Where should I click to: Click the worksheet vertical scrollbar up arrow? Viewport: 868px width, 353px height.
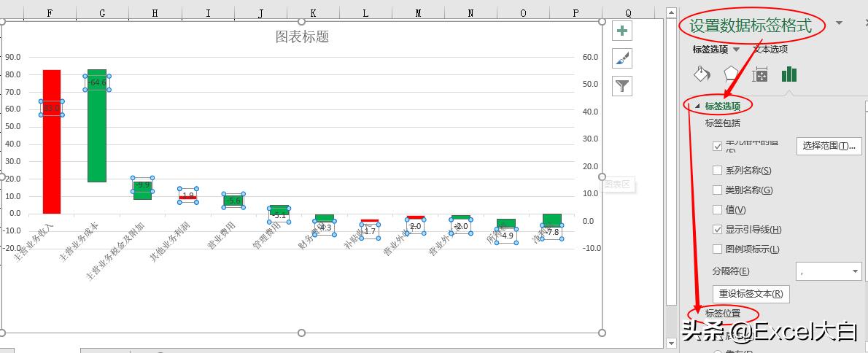click(671, 12)
